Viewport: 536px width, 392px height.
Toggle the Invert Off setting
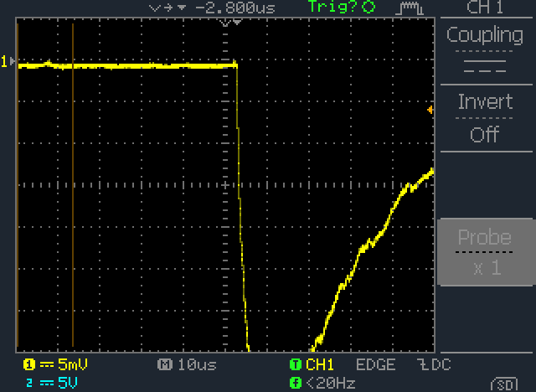click(485, 118)
